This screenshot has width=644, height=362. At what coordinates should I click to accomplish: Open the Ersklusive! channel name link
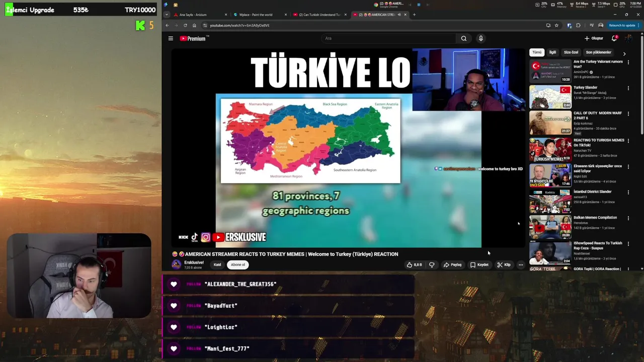(x=194, y=262)
